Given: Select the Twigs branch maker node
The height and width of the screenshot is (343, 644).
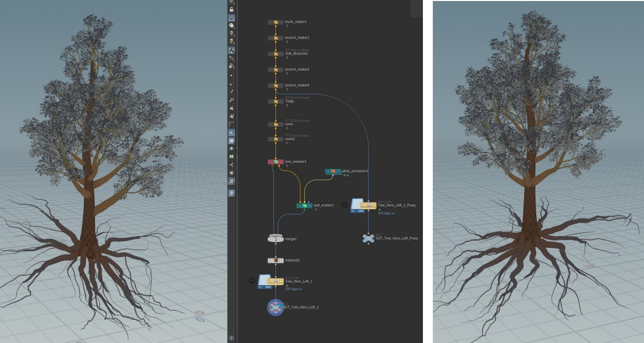Looking at the screenshot, I should point(276,101).
